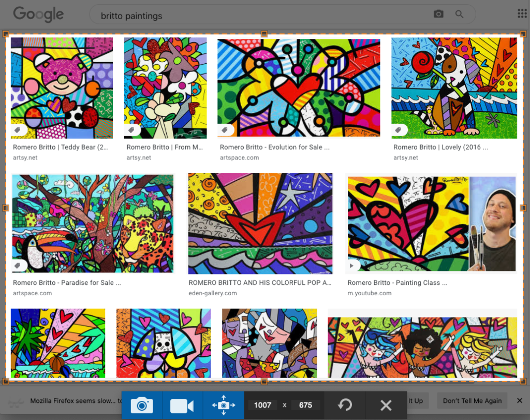The image size is (530, 420).
Task: Click the tag icon on the Paradise painting
Action: click(x=18, y=266)
